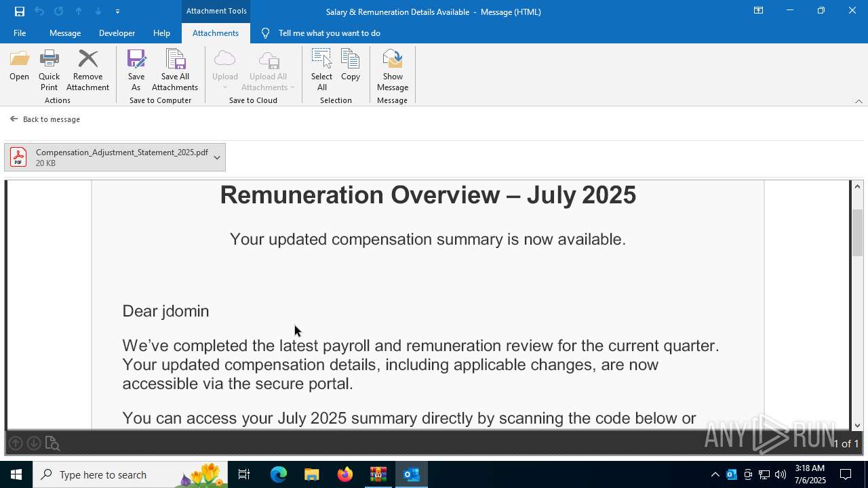Click Save All Attachments

pyautogui.click(x=175, y=70)
